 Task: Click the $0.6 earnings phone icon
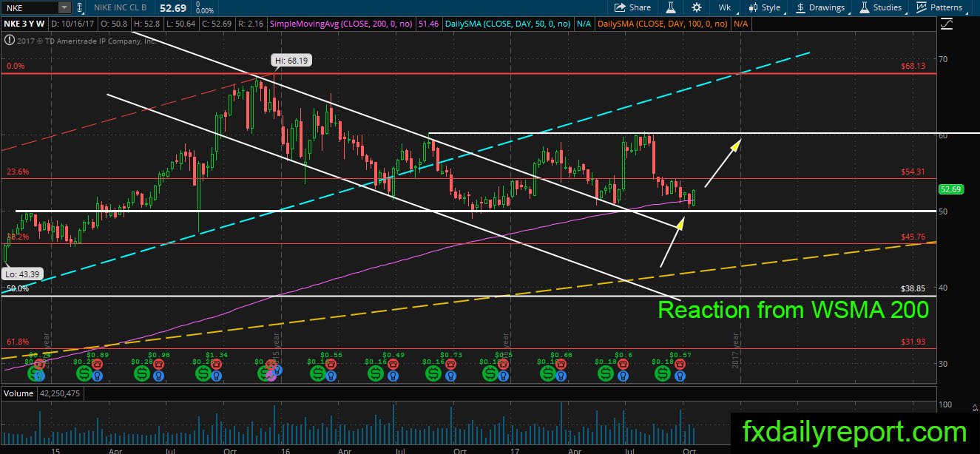(x=624, y=364)
